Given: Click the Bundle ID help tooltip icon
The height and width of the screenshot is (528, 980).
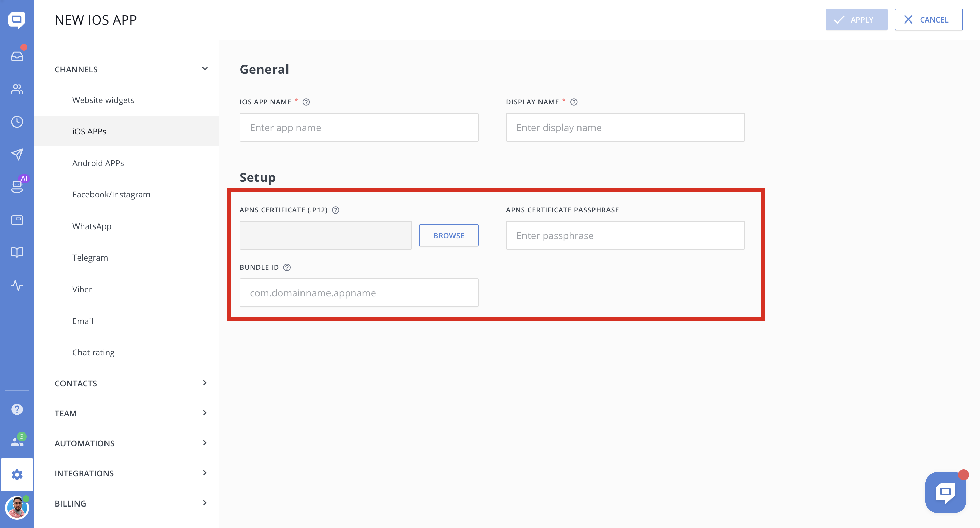Looking at the screenshot, I should [x=287, y=267].
